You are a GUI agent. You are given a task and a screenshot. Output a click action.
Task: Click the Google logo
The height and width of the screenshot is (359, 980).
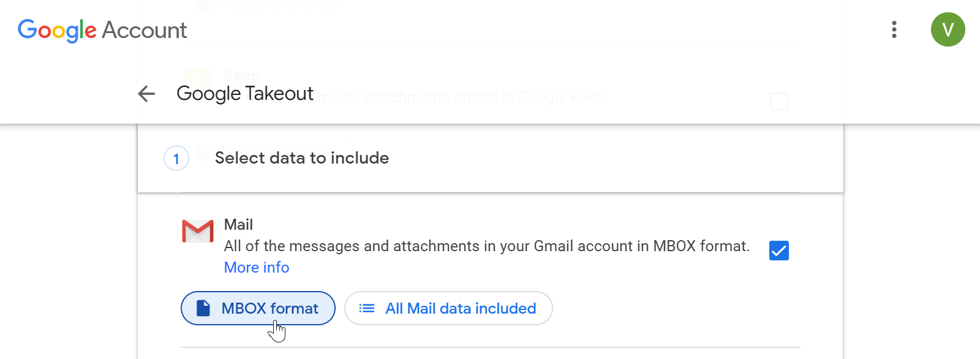pyautogui.click(x=57, y=30)
